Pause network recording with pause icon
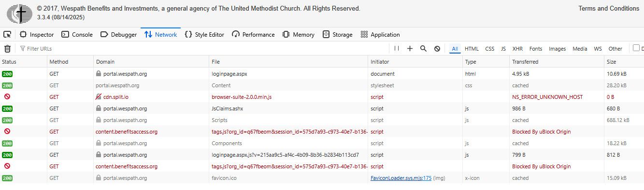The height and width of the screenshot is (190, 644). coord(397,49)
